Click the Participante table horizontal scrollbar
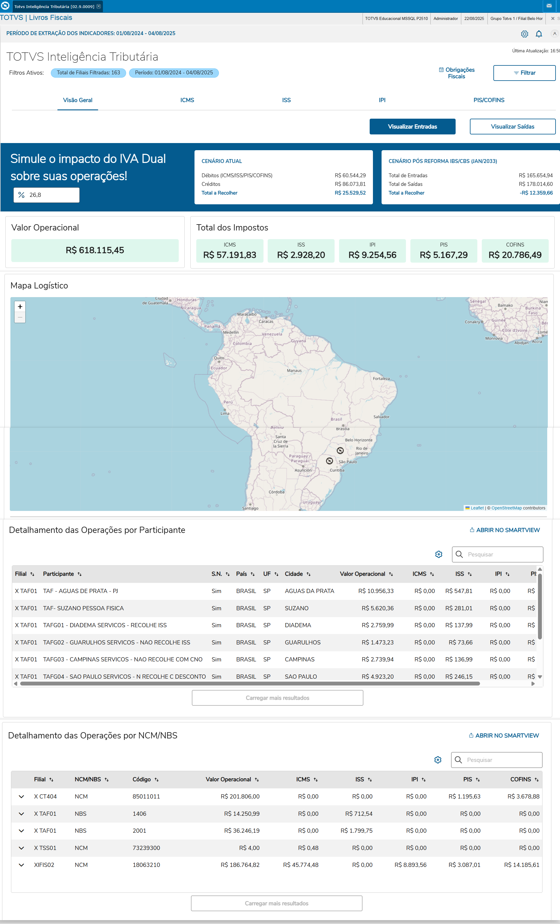560x924 pixels. [x=250, y=684]
